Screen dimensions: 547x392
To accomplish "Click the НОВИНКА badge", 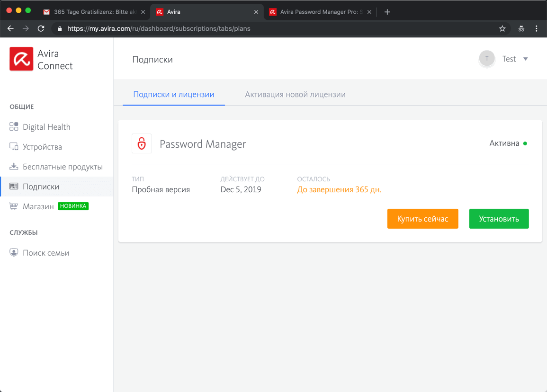I will [73, 206].
